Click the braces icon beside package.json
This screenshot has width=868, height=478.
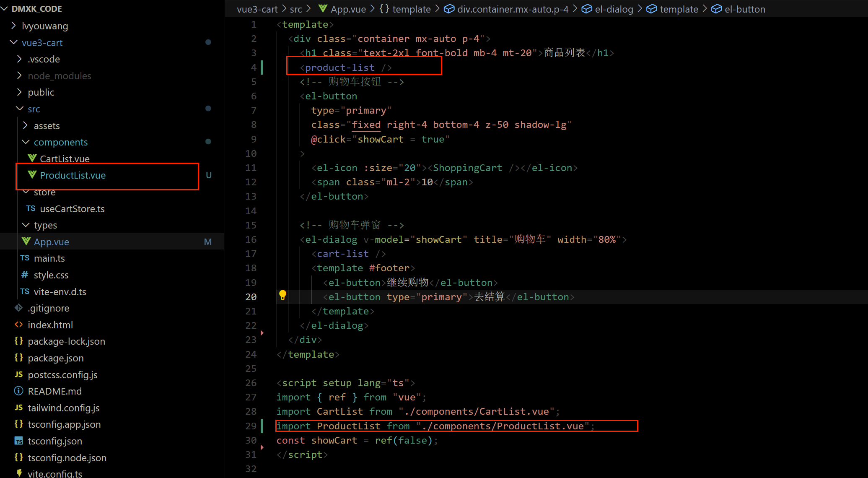18,358
